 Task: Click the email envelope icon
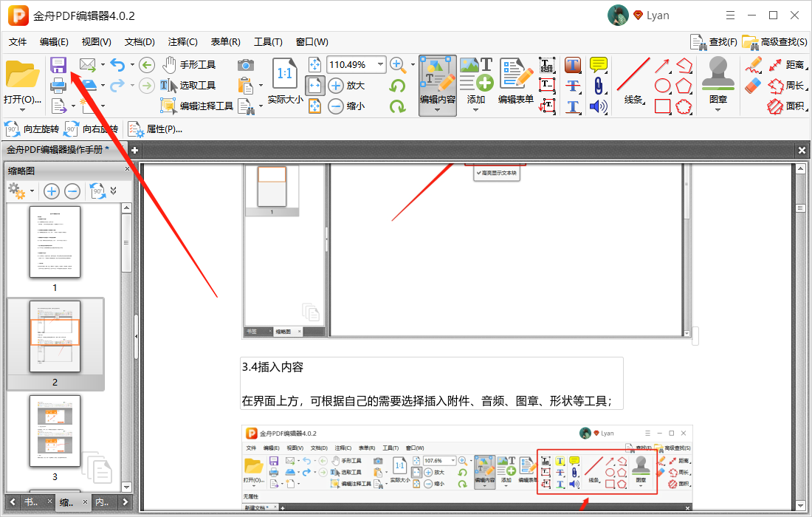(88, 65)
